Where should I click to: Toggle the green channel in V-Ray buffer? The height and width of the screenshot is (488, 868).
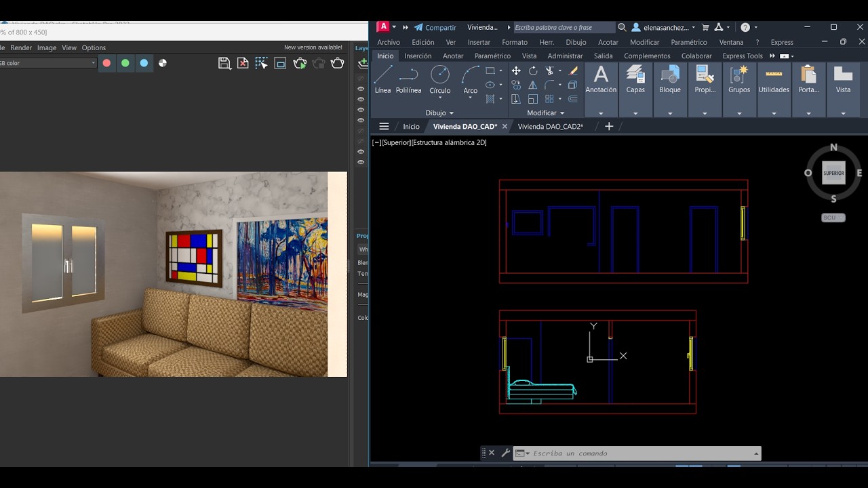[x=125, y=63]
